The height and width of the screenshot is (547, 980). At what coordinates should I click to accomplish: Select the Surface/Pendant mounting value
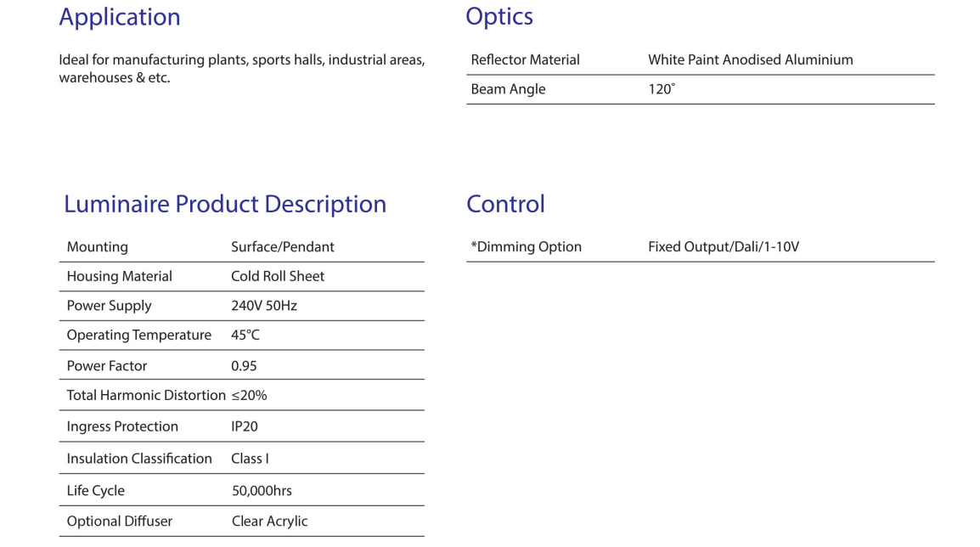click(x=283, y=247)
